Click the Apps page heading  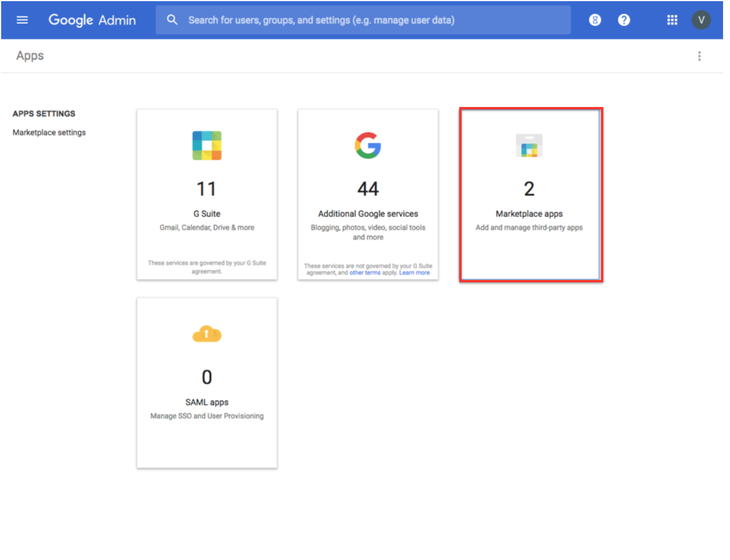pyautogui.click(x=30, y=56)
